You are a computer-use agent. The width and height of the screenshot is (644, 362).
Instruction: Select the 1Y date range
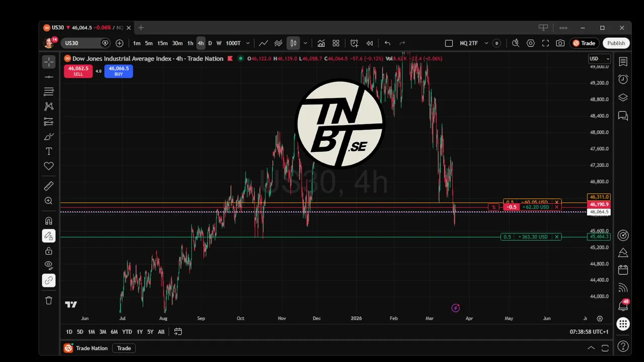click(x=140, y=332)
